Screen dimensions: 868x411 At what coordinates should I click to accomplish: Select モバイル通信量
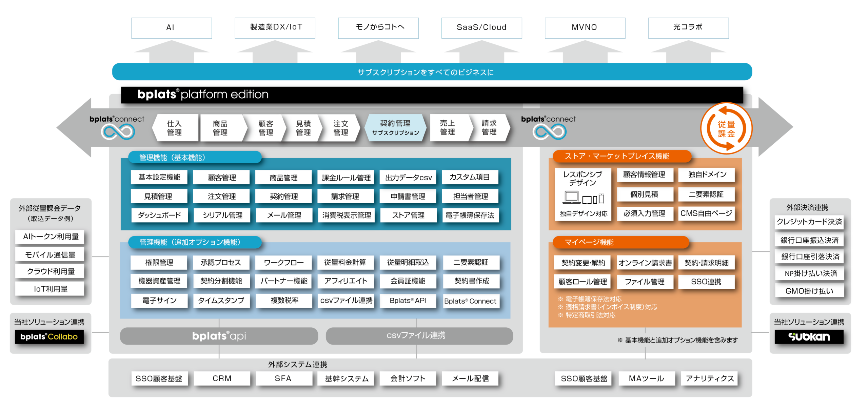pos(50,255)
